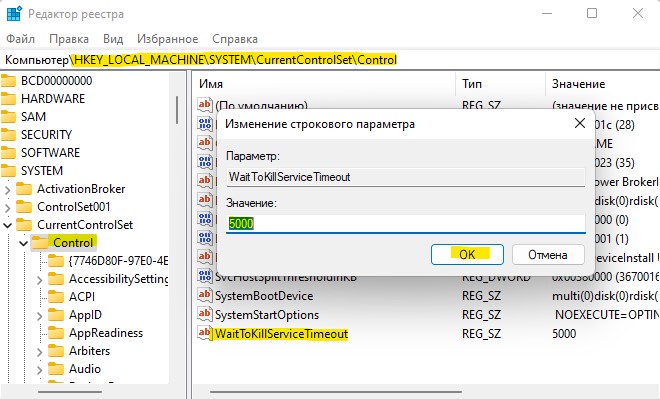
Task: Close the edit string dialog
Action: (580, 124)
